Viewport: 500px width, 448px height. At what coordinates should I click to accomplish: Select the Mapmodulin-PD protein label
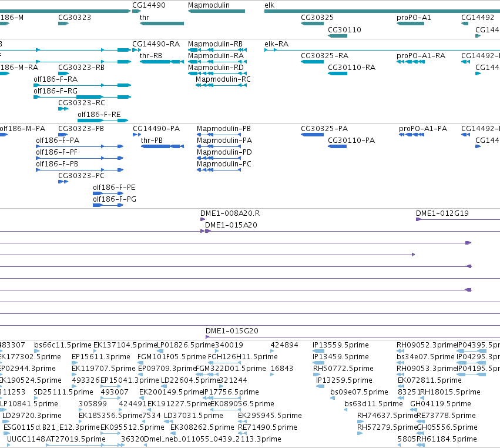tap(224, 152)
